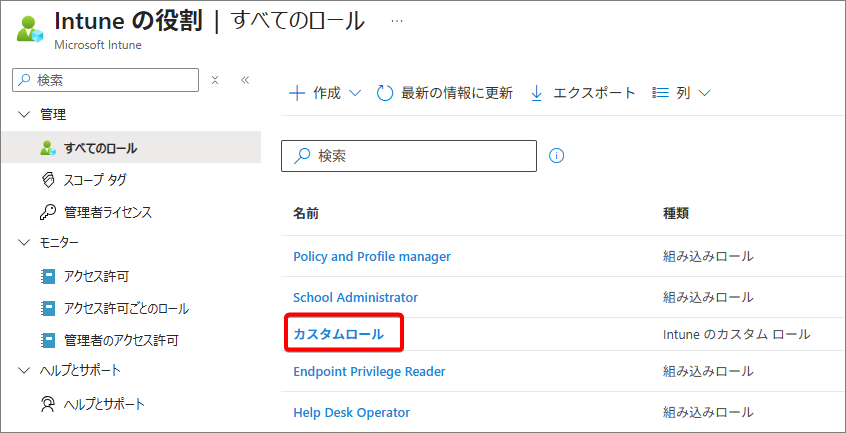
Task: Click the 管理者ライセンス key icon
Action: point(47,212)
